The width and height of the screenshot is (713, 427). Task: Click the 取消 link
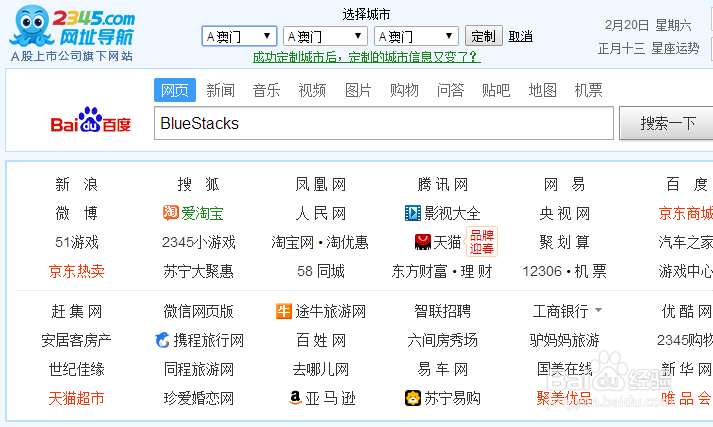click(520, 36)
